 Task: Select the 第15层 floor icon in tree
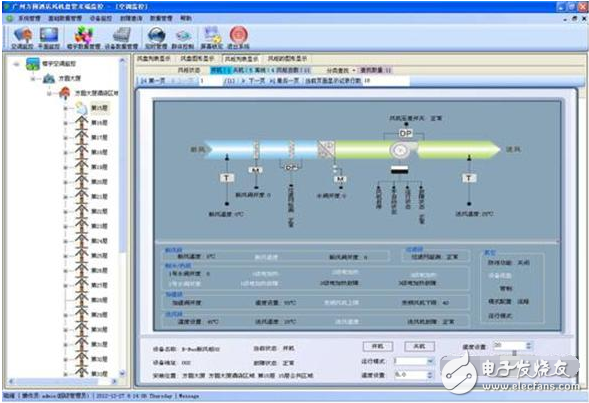tap(81, 108)
